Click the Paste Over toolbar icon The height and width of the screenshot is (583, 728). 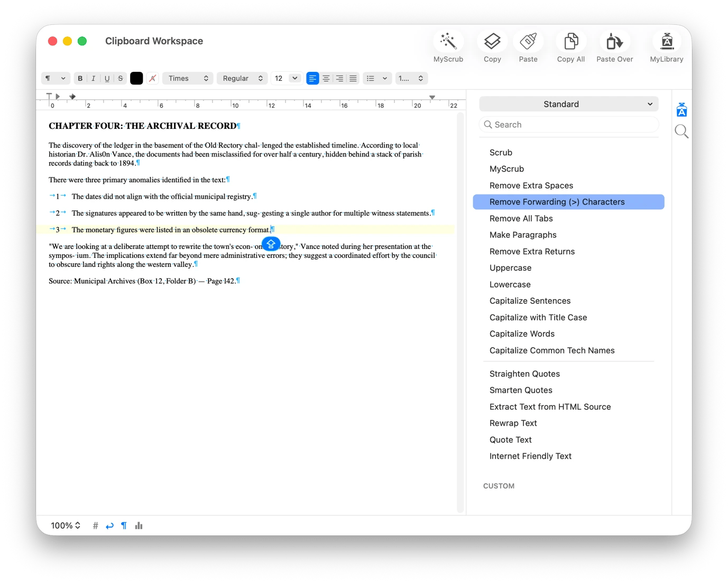(614, 41)
